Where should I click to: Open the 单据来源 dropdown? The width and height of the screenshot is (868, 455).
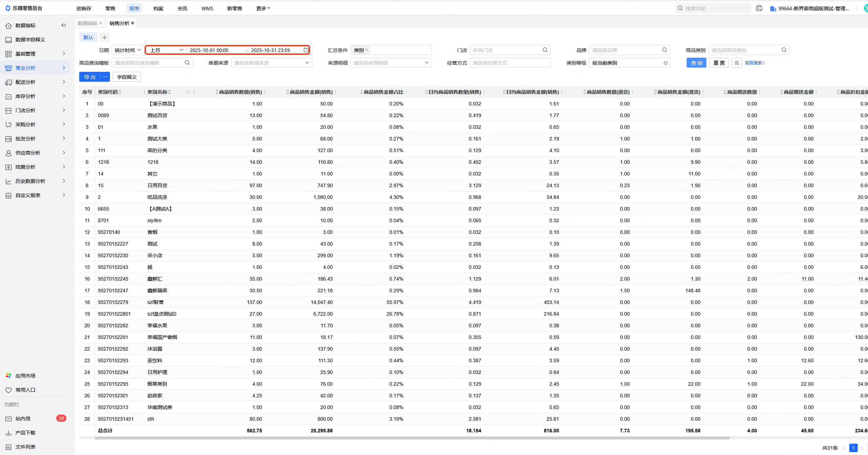point(271,63)
